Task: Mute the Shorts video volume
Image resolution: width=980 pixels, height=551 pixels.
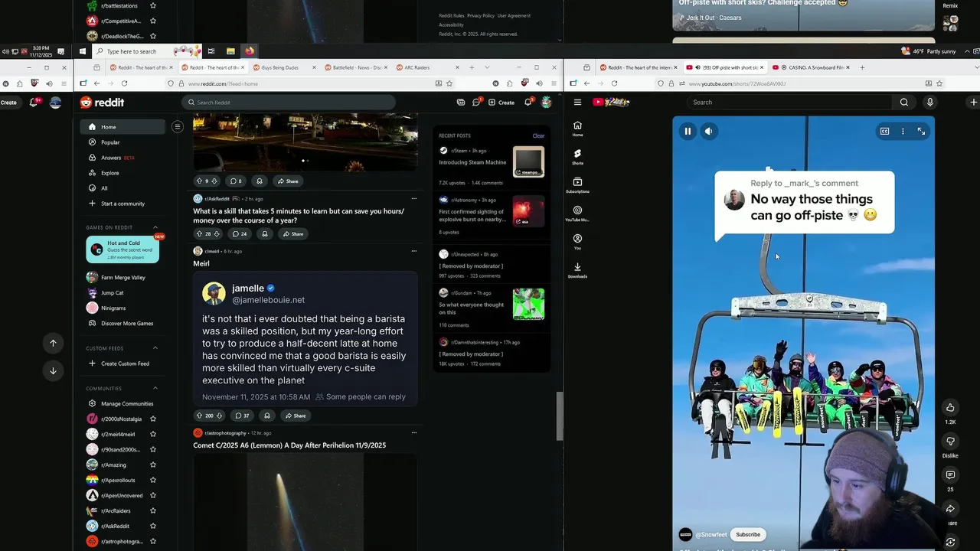Action: pyautogui.click(x=708, y=131)
